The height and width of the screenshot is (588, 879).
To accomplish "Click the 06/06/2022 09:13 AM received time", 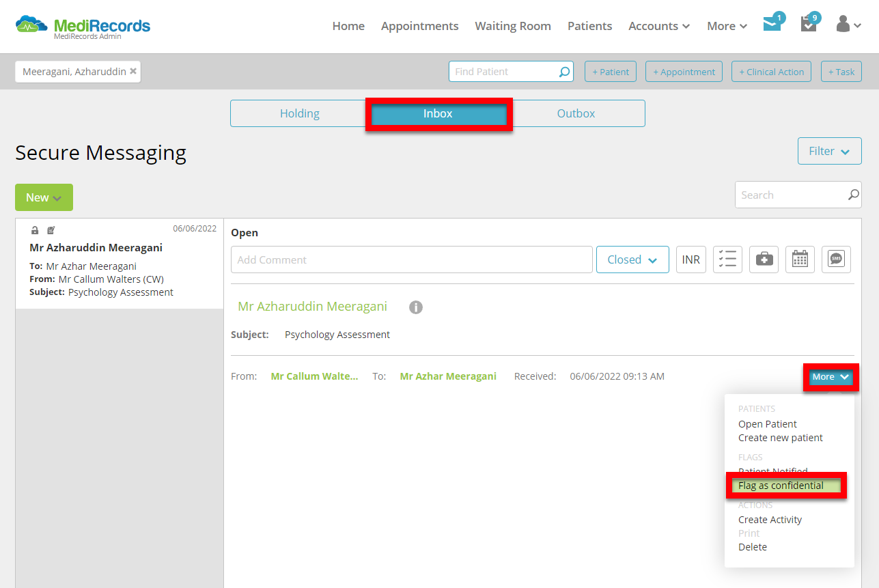I will point(617,376).
